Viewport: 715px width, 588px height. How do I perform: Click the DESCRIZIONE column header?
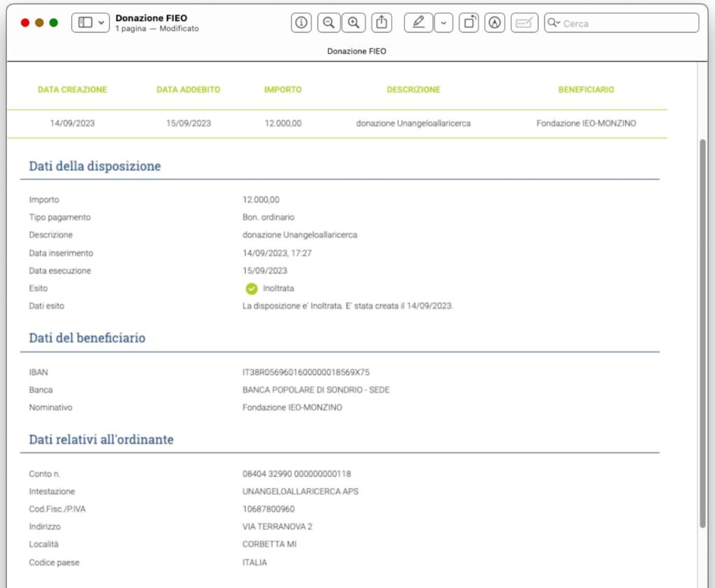coord(413,89)
